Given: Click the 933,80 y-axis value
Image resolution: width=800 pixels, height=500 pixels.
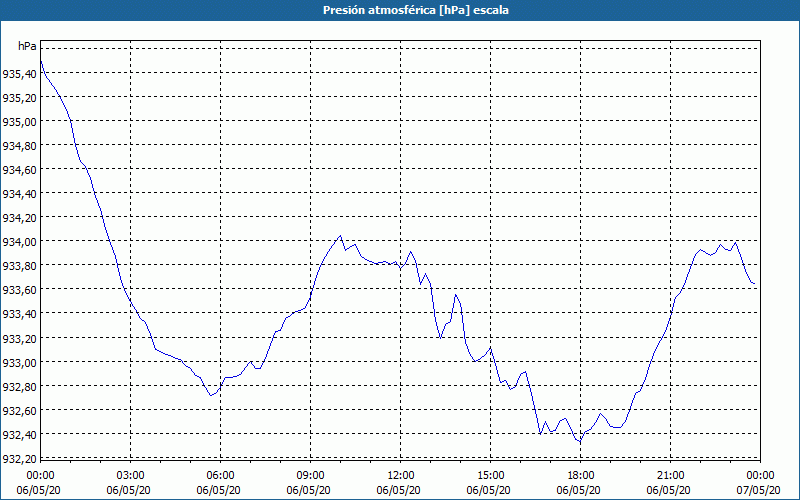Looking at the screenshot, I should (19, 266).
